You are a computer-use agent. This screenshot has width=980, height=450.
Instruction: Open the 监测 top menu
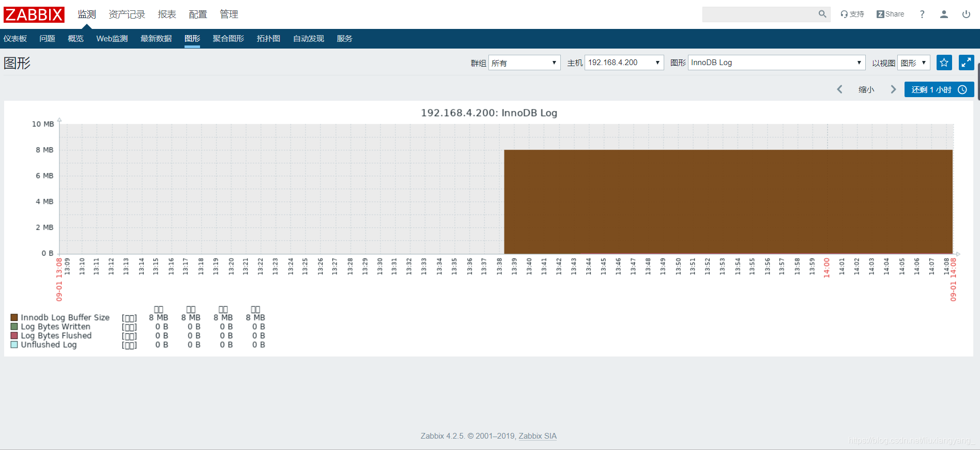(x=87, y=14)
